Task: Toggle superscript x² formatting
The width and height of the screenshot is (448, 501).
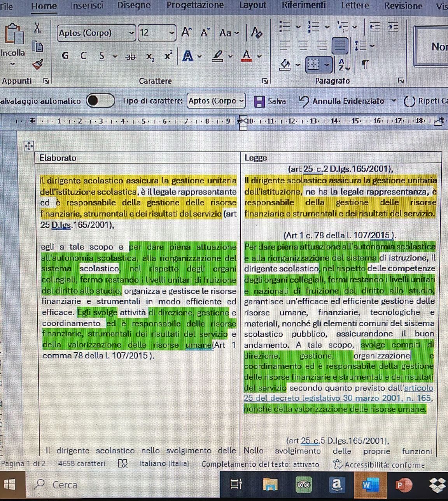Action: click(168, 55)
